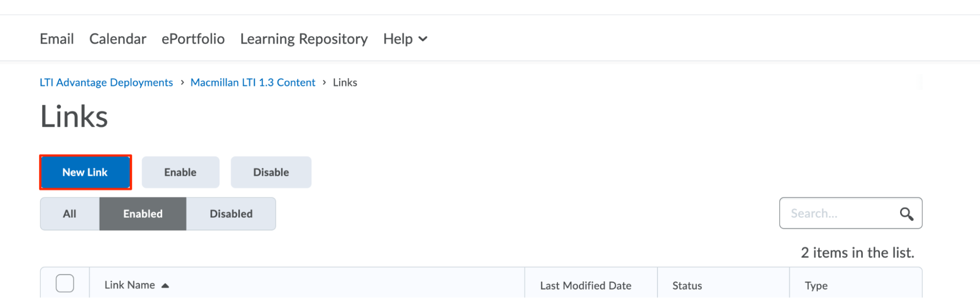
Task: Open Learning Repository
Action: (x=304, y=39)
